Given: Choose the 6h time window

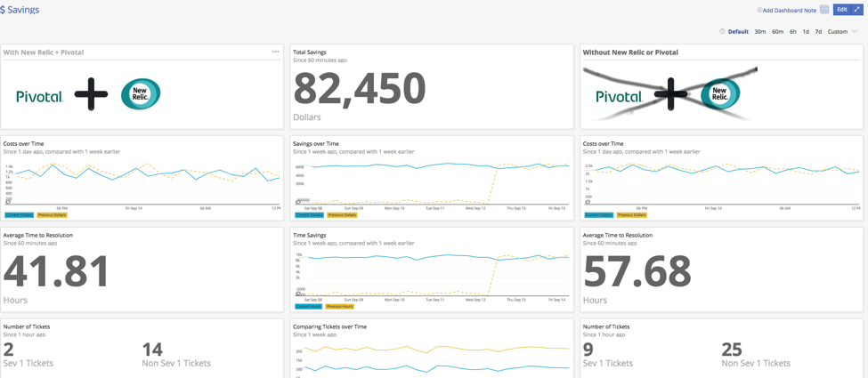Looking at the screenshot, I should [793, 31].
